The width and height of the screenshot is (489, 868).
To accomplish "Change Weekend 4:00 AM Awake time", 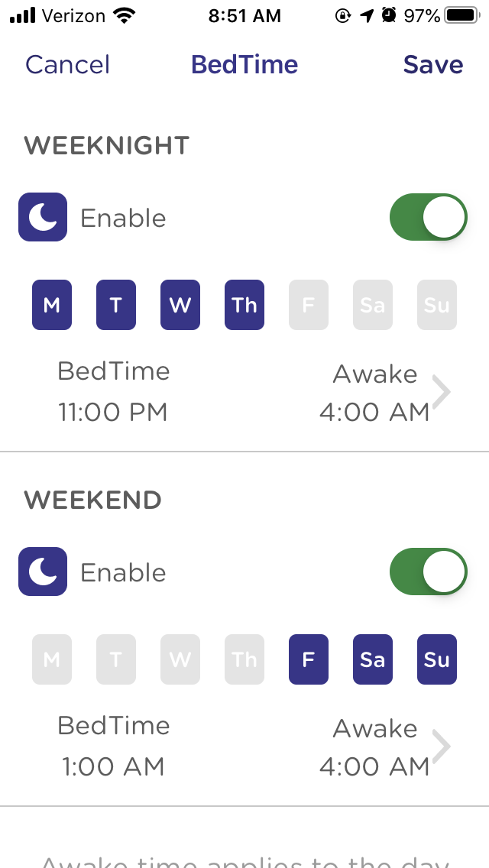I will (374, 766).
